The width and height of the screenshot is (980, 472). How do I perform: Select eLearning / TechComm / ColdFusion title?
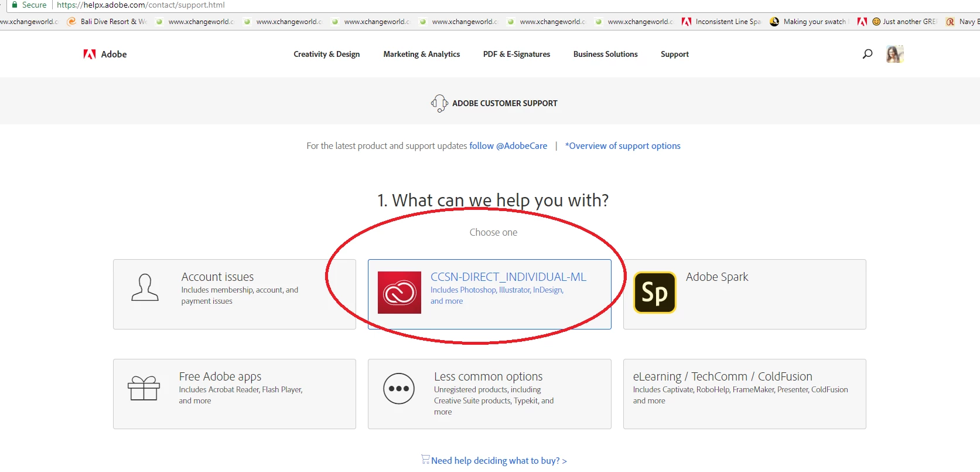(x=723, y=376)
